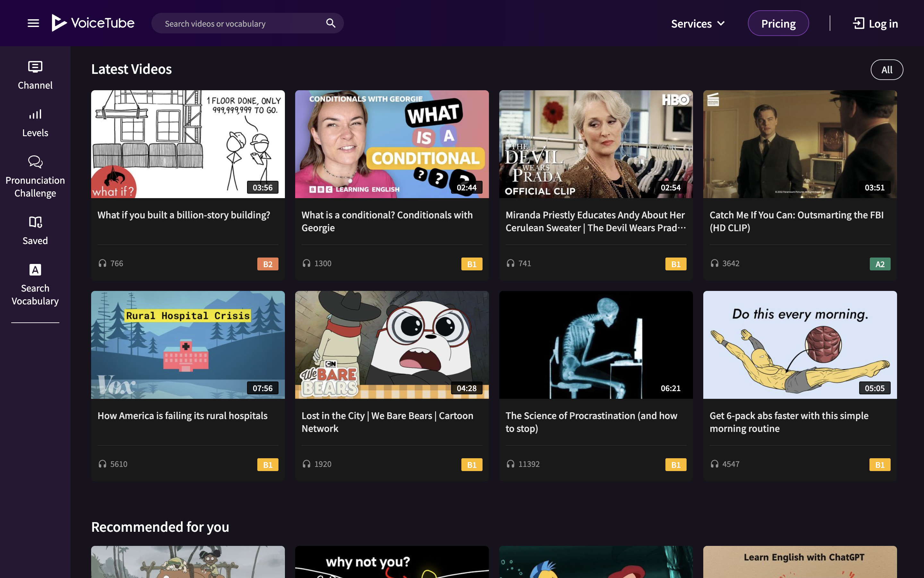Open the We Bare Bears thumbnail
The image size is (924, 578).
tap(392, 345)
